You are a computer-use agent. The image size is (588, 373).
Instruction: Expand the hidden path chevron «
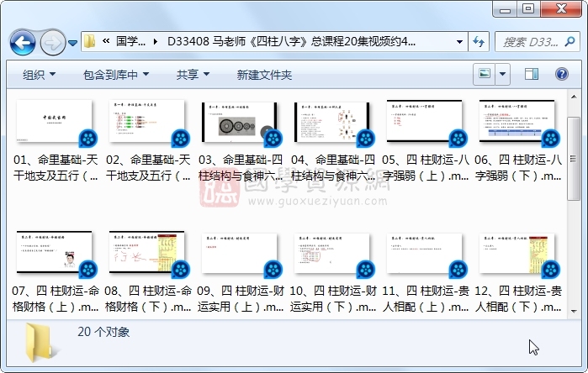[106, 41]
